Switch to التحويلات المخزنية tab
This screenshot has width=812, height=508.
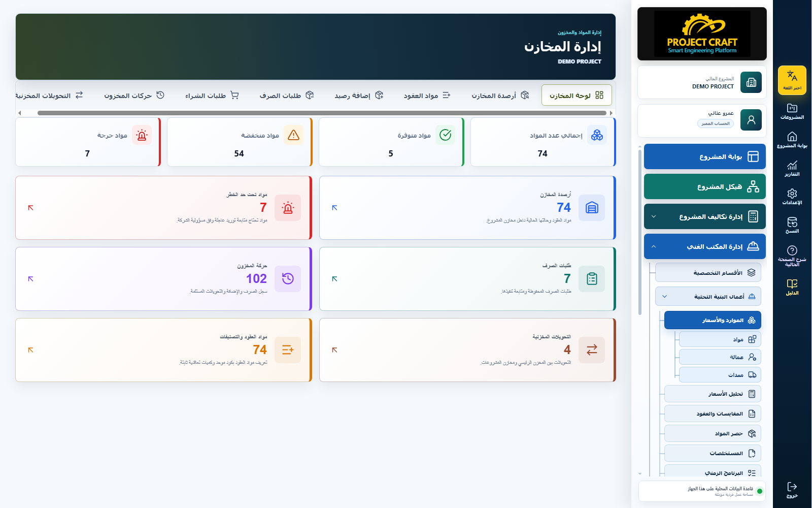[x=49, y=95]
